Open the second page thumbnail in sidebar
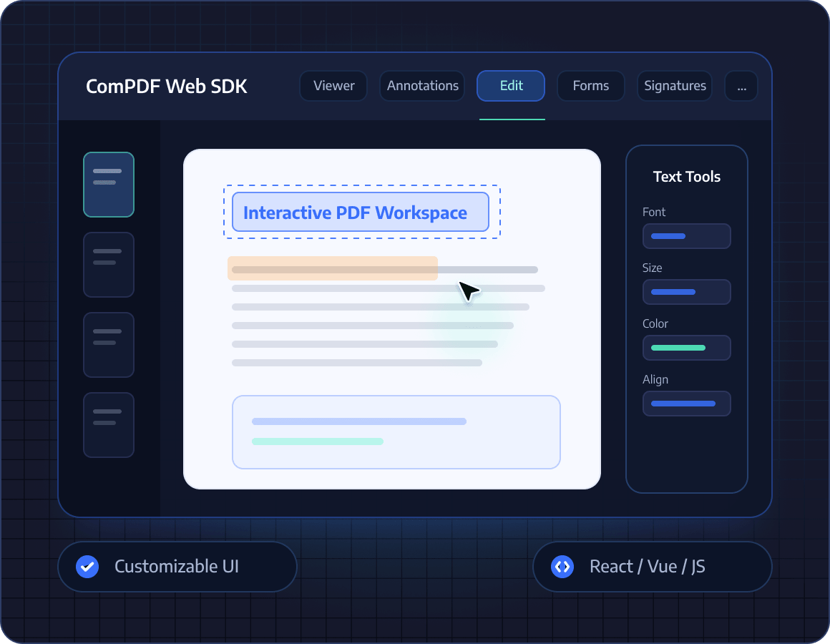 109,265
